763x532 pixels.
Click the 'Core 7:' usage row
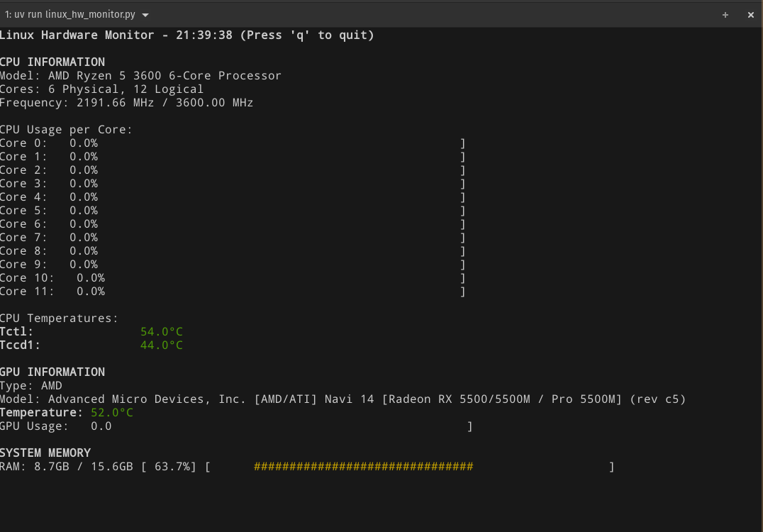[233, 238]
